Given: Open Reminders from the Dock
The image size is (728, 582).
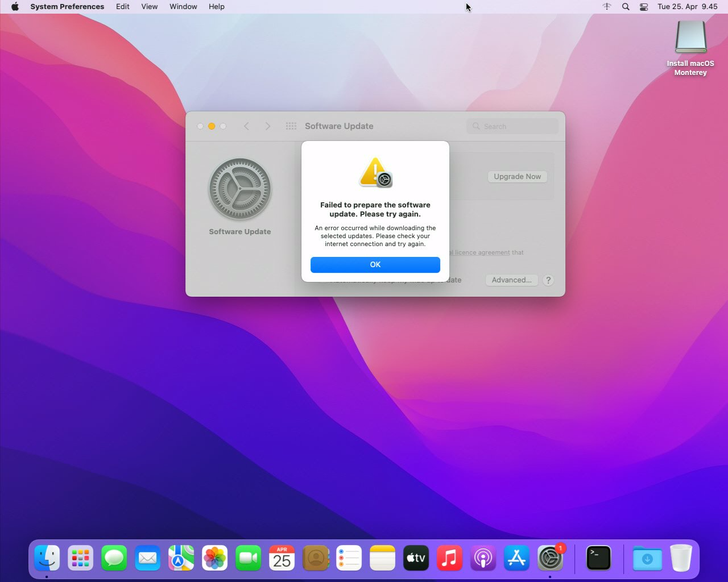Looking at the screenshot, I should point(349,558).
